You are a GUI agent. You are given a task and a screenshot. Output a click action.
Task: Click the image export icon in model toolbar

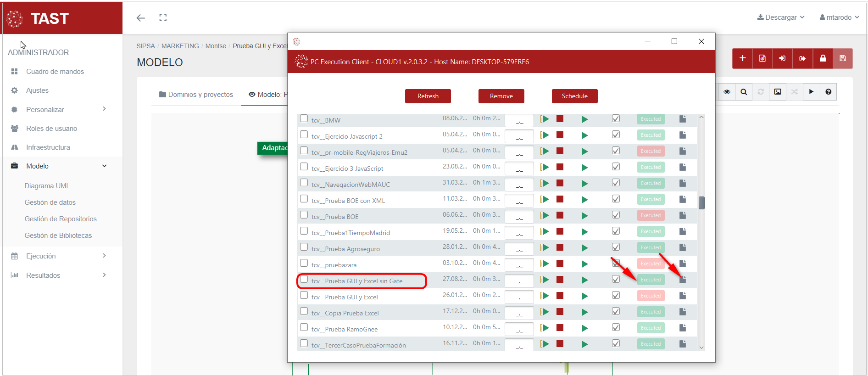(778, 92)
